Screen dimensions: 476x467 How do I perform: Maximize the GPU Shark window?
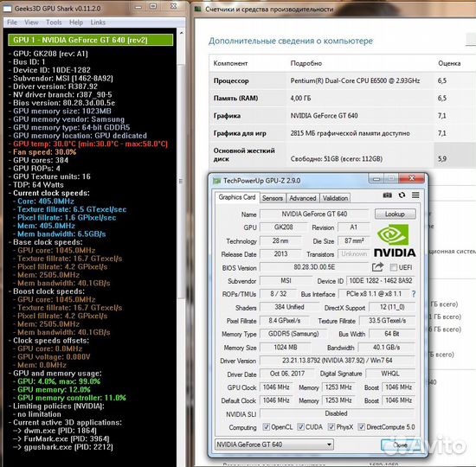pyautogui.click(x=153, y=7)
